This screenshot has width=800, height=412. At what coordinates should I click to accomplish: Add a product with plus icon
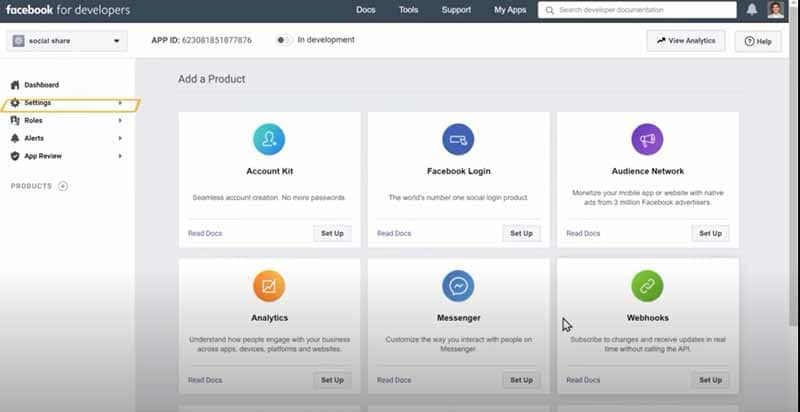[x=63, y=186]
